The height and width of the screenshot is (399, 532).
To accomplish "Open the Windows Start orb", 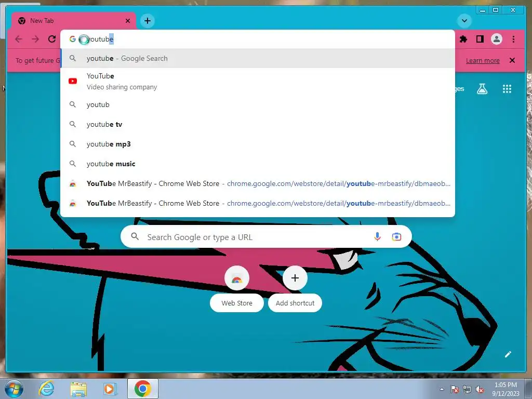I will 14,389.
